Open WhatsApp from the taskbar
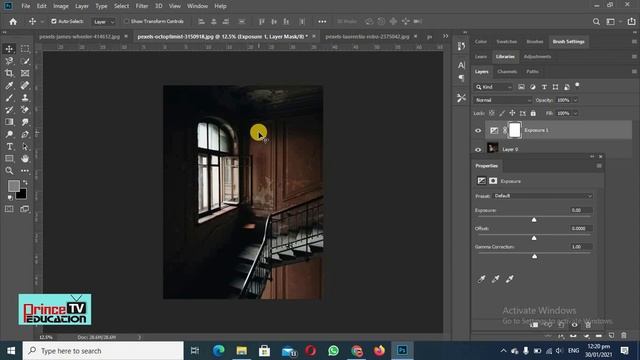The height and width of the screenshot is (360, 640). point(333,351)
